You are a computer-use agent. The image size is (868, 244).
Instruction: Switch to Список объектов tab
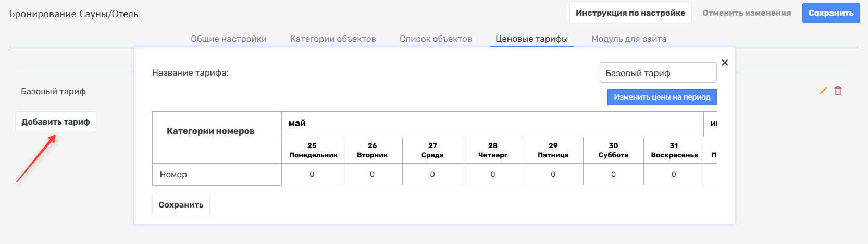(x=436, y=39)
